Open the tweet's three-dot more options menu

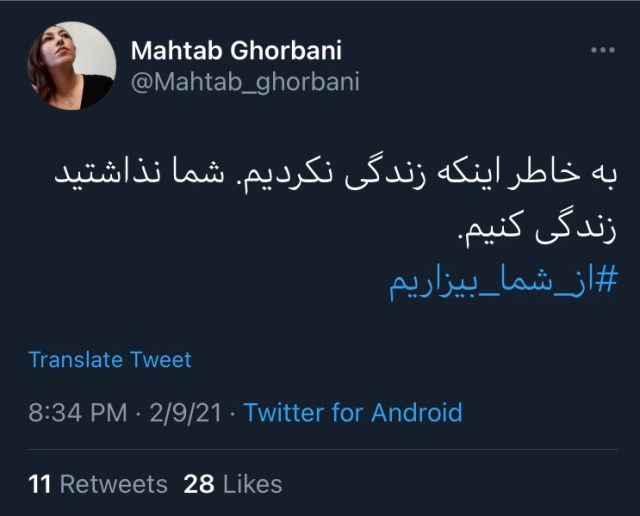(x=602, y=50)
